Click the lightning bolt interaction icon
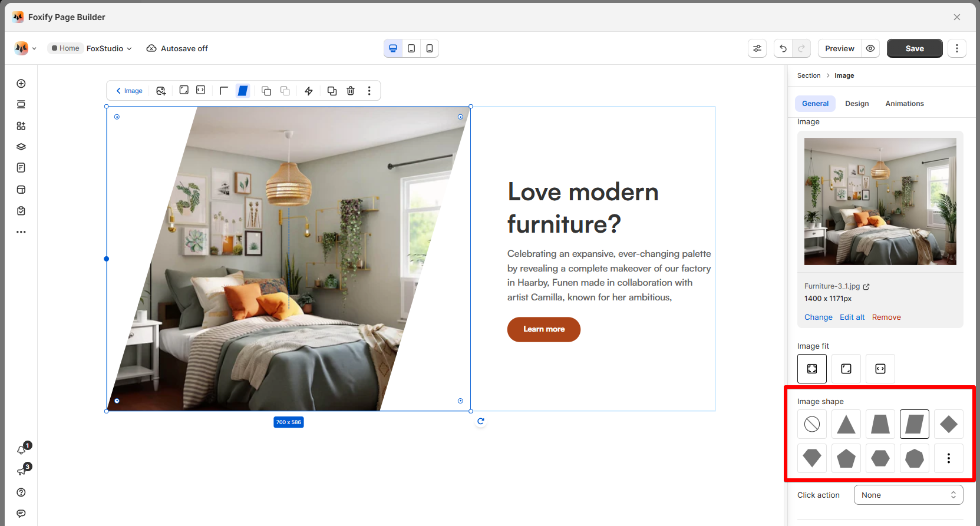The width and height of the screenshot is (980, 526). (308, 91)
